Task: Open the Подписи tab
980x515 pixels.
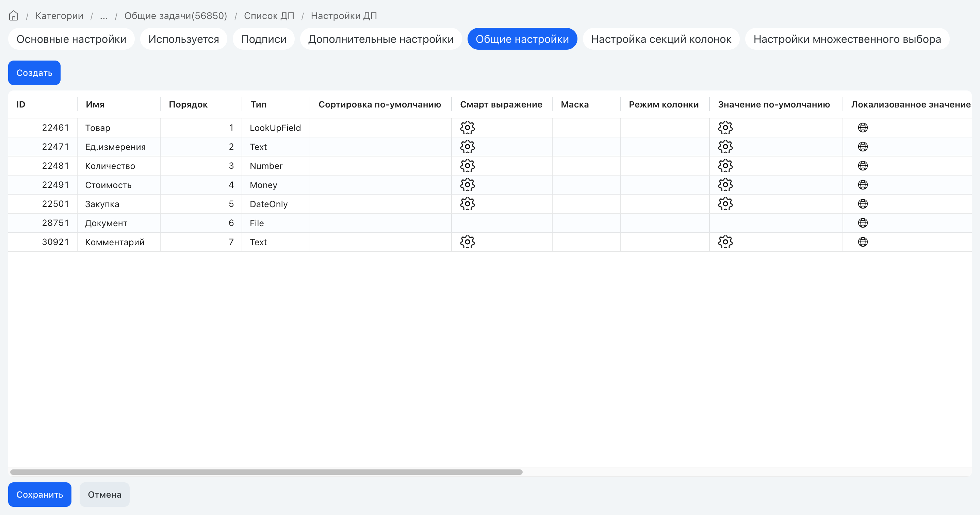Action: click(264, 39)
